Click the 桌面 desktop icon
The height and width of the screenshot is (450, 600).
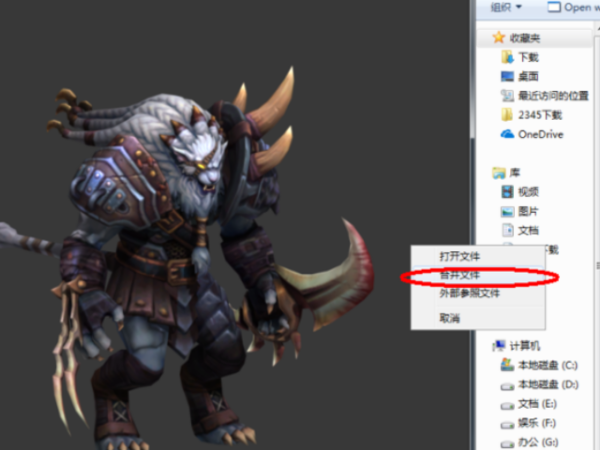pos(507,77)
